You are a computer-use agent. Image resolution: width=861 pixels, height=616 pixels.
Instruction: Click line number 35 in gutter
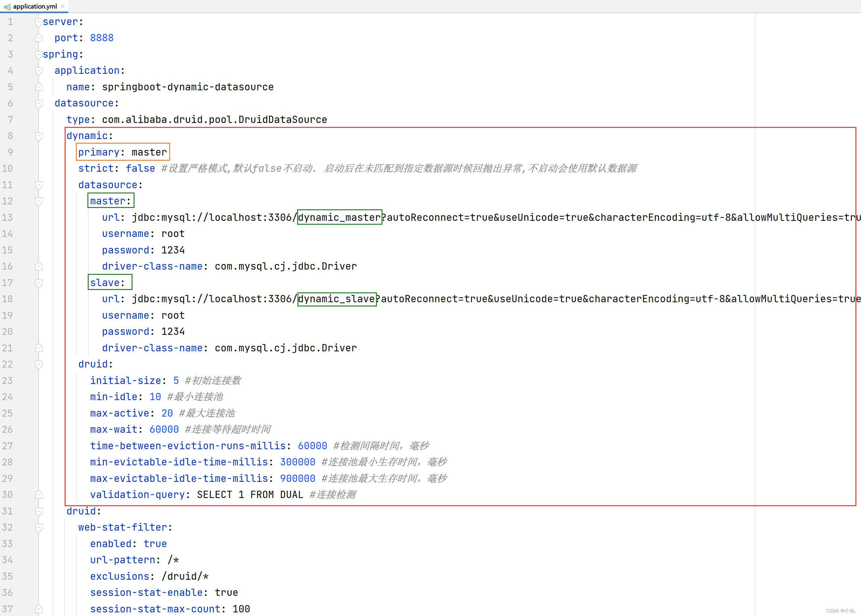point(7,576)
